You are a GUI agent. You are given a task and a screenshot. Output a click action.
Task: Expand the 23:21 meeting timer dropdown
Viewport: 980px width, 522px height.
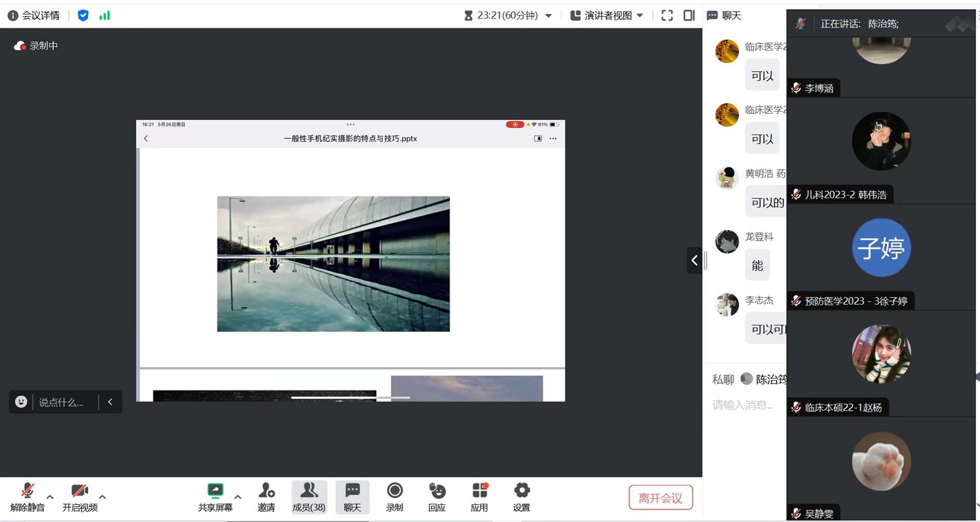[x=548, y=16]
